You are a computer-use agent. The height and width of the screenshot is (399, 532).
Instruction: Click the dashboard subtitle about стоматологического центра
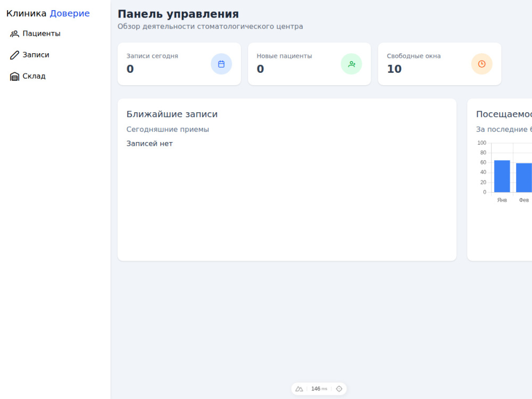coord(210,27)
